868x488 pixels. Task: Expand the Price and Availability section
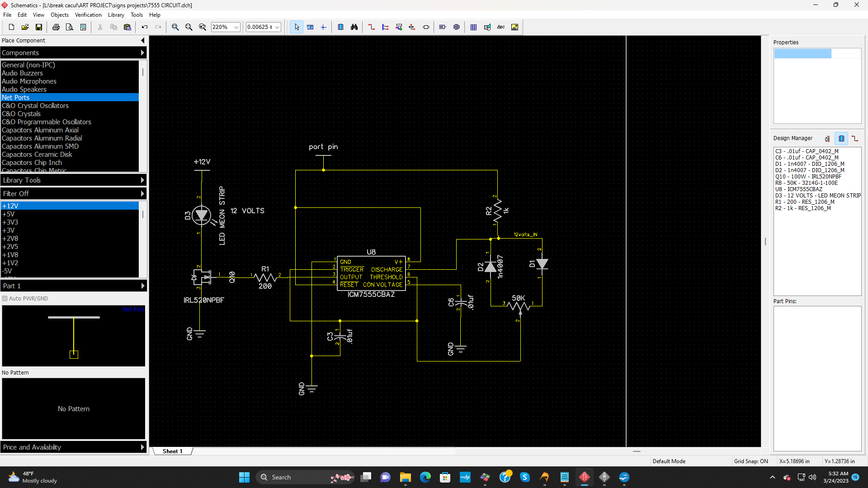tap(73, 447)
